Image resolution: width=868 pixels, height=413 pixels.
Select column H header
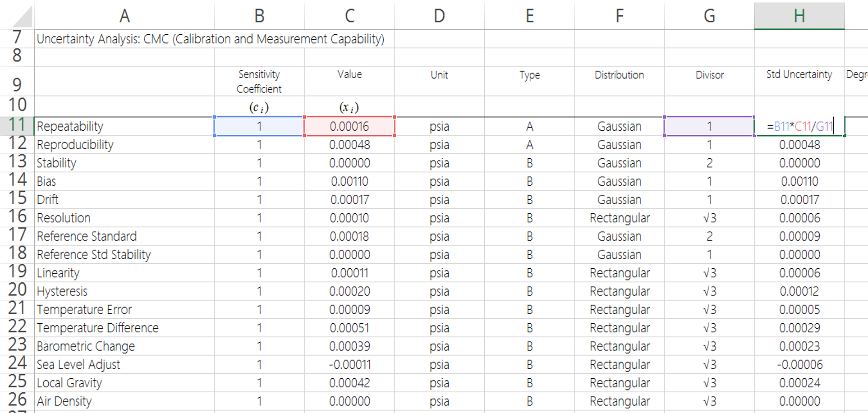coord(799,16)
